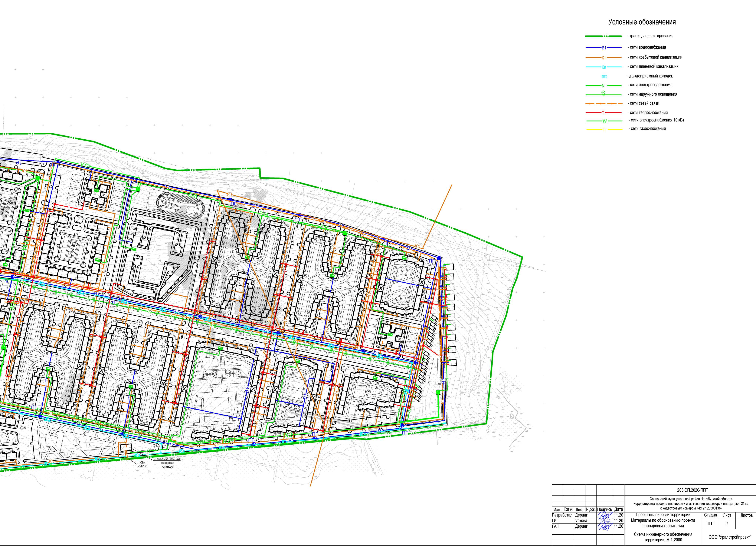Viewport: 756px width, 551px height.
Task: Select the green N power line sample
Action: pos(604,86)
